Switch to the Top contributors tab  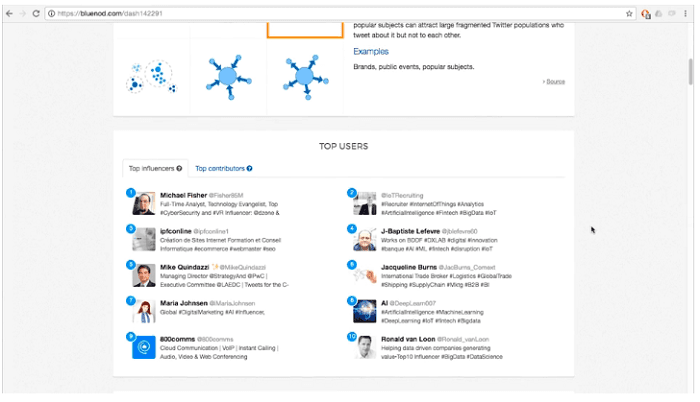[224, 168]
